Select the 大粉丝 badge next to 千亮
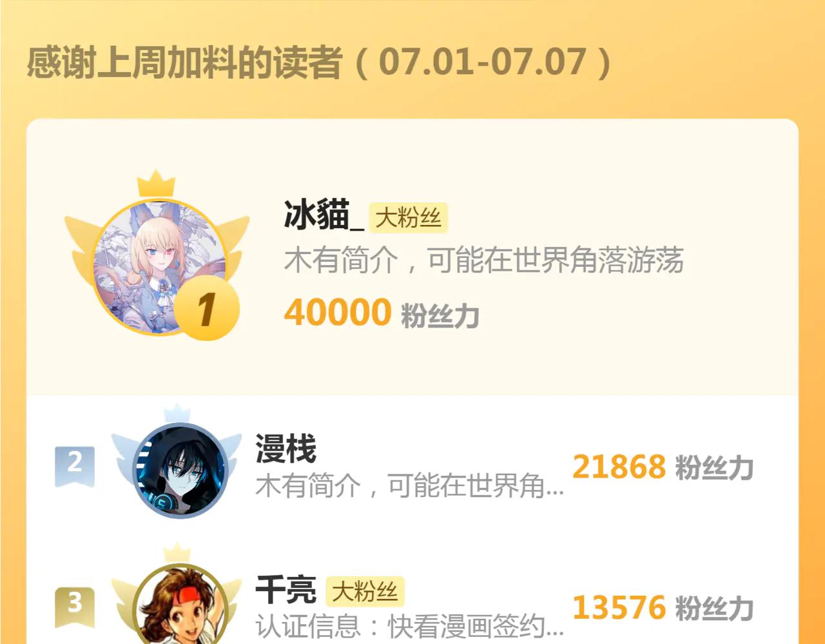Image resolution: width=825 pixels, height=644 pixels. click(x=365, y=591)
